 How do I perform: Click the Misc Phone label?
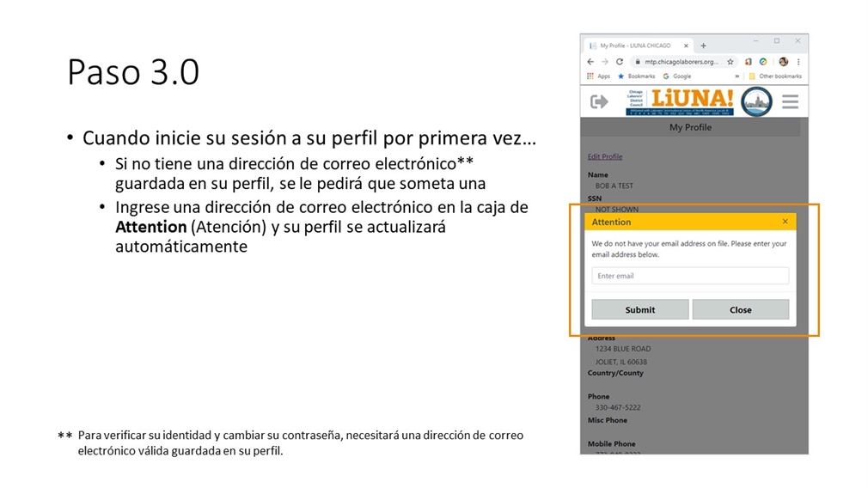click(608, 420)
